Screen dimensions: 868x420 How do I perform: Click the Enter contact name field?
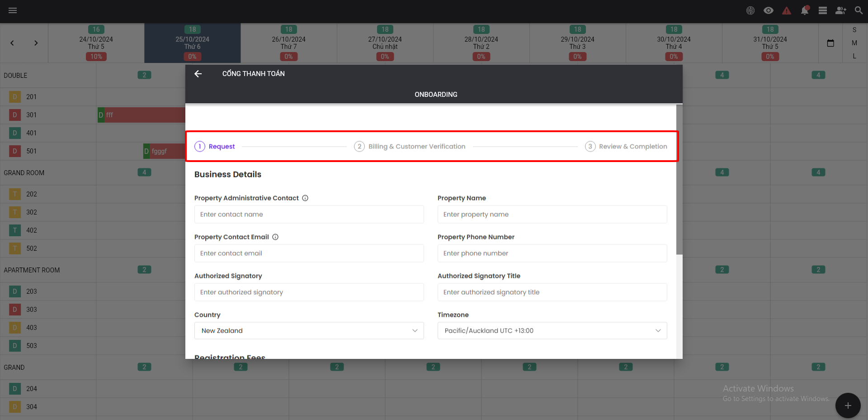coord(309,215)
